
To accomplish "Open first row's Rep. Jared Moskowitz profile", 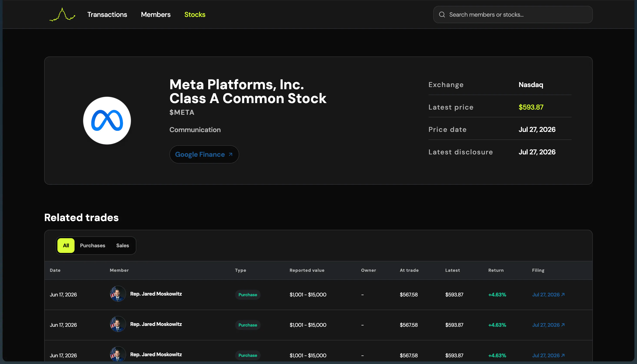I will pyautogui.click(x=156, y=294).
